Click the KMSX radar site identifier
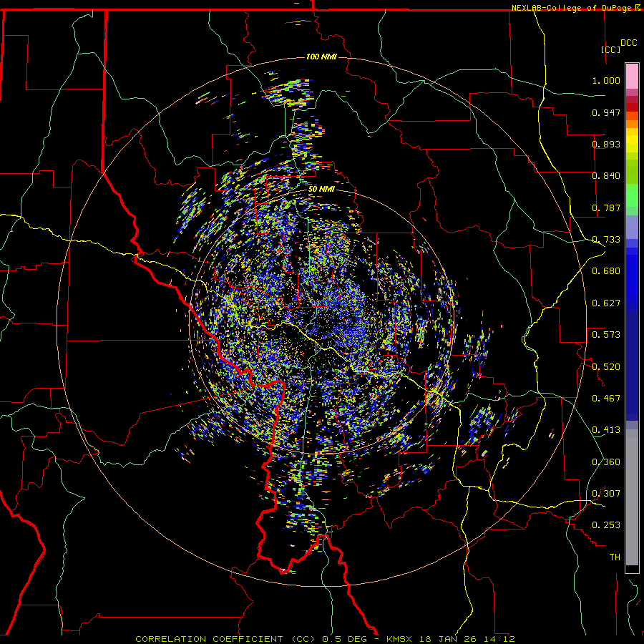The height and width of the screenshot is (644, 644). click(x=401, y=639)
